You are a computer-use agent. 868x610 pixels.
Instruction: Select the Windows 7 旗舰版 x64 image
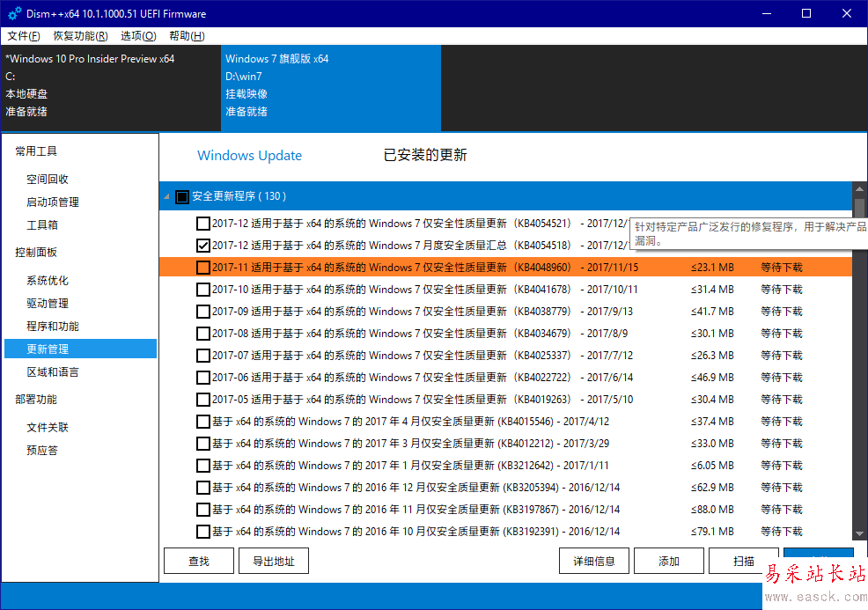330,88
